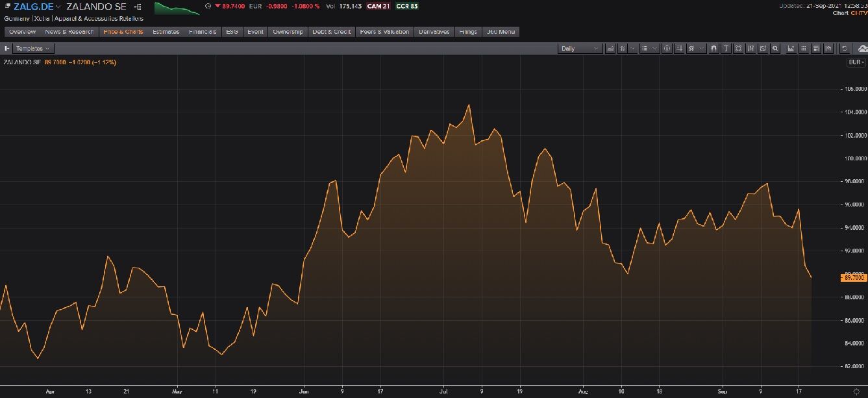868x398 pixels.
Task: Click the panel layout icon
Action: tap(816, 49)
